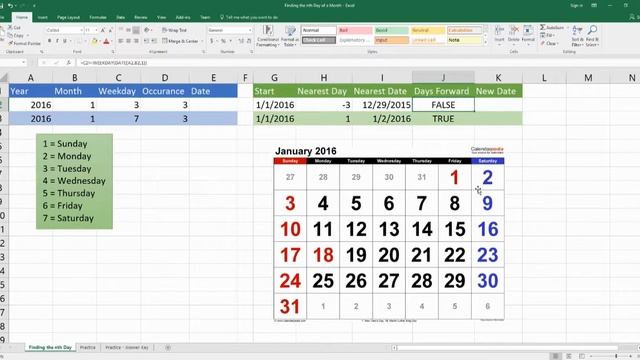Click the font color red A icon
The height and width of the screenshot is (360, 640).
tap(106, 41)
